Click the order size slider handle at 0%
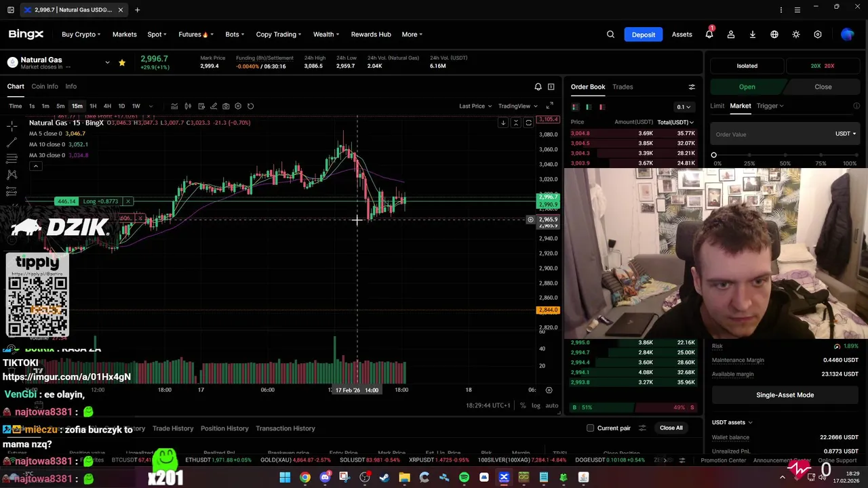Image resolution: width=868 pixels, height=488 pixels. 713,155
